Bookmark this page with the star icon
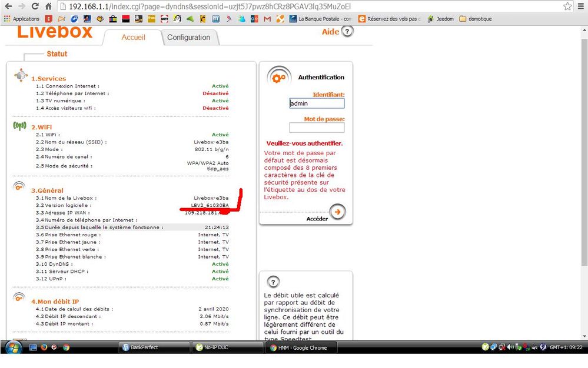The height and width of the screenshot is (368, 588). coord(567,6)
